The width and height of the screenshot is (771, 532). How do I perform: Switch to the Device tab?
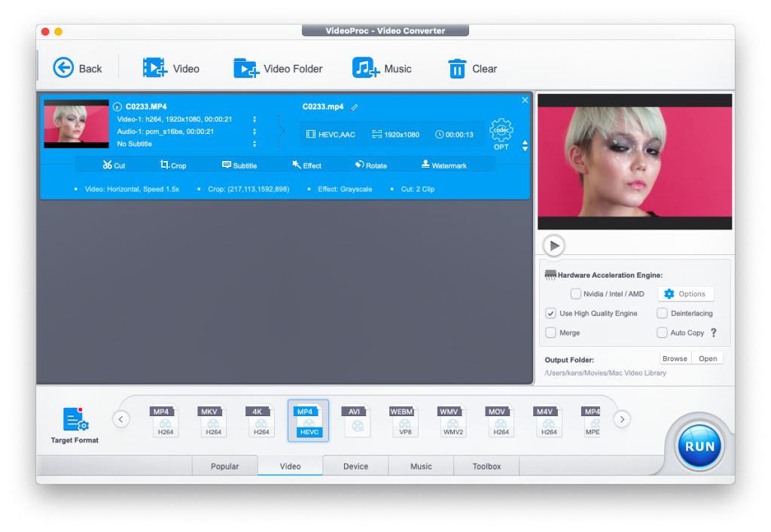[355, 467]
